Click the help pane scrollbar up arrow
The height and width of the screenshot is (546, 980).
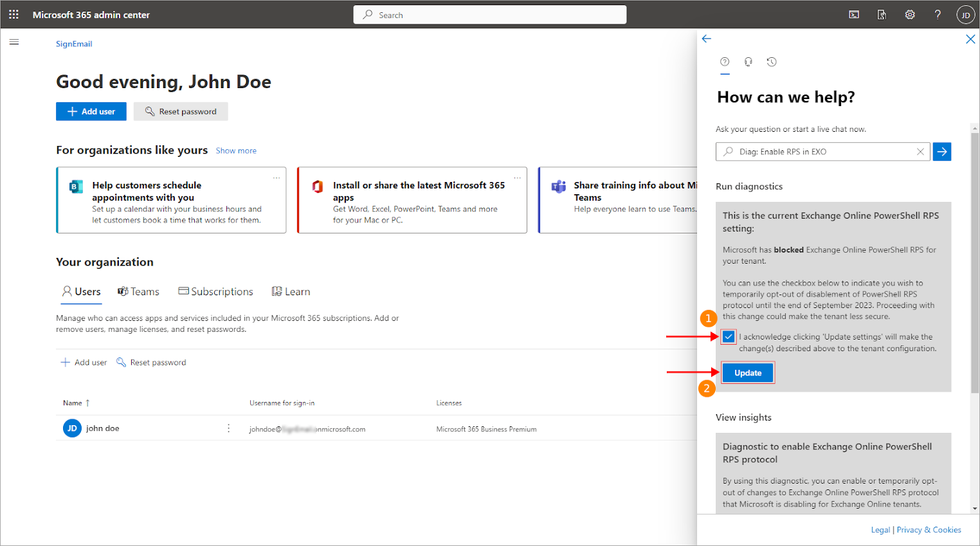(975, 129)
